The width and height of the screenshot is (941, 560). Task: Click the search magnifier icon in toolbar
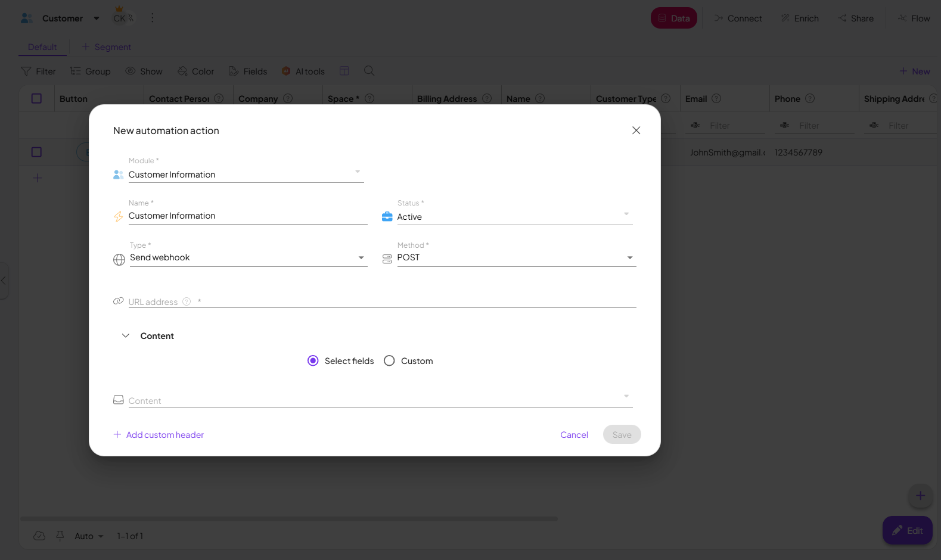[369, 71]
